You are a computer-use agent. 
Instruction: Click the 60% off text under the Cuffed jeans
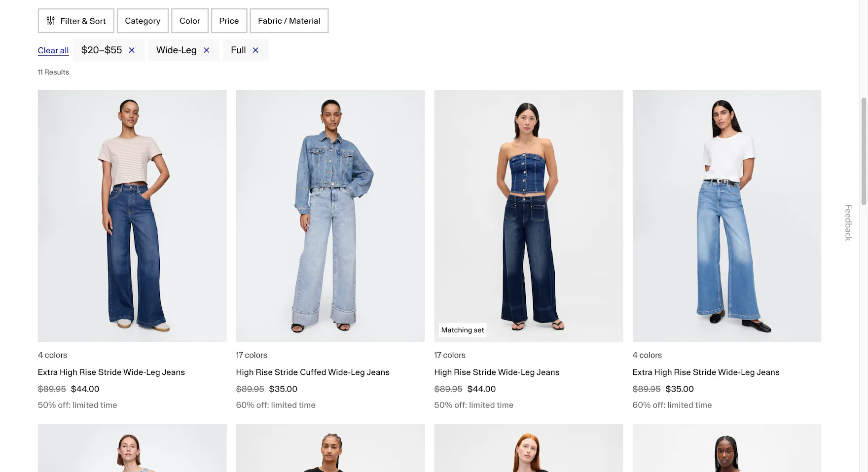276,405
